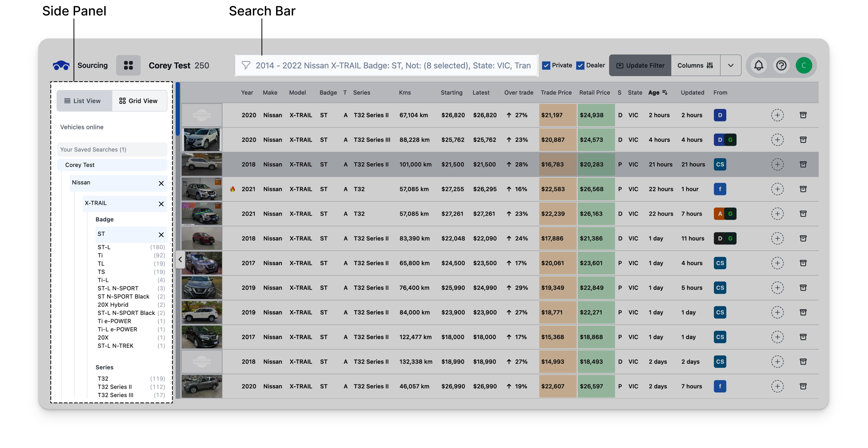Open the help question mark icon
Screen dimensions: 868x448
point(781,65)
